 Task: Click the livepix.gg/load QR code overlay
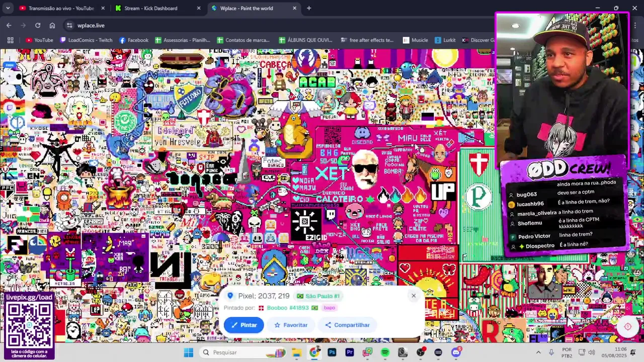click(x=29, y=325)
